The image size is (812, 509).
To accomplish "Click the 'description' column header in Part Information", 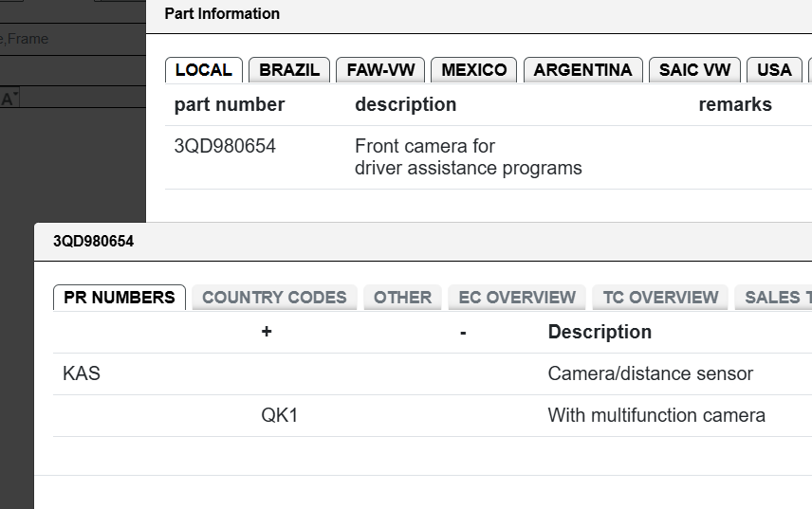I will click(x=405, y=104).
